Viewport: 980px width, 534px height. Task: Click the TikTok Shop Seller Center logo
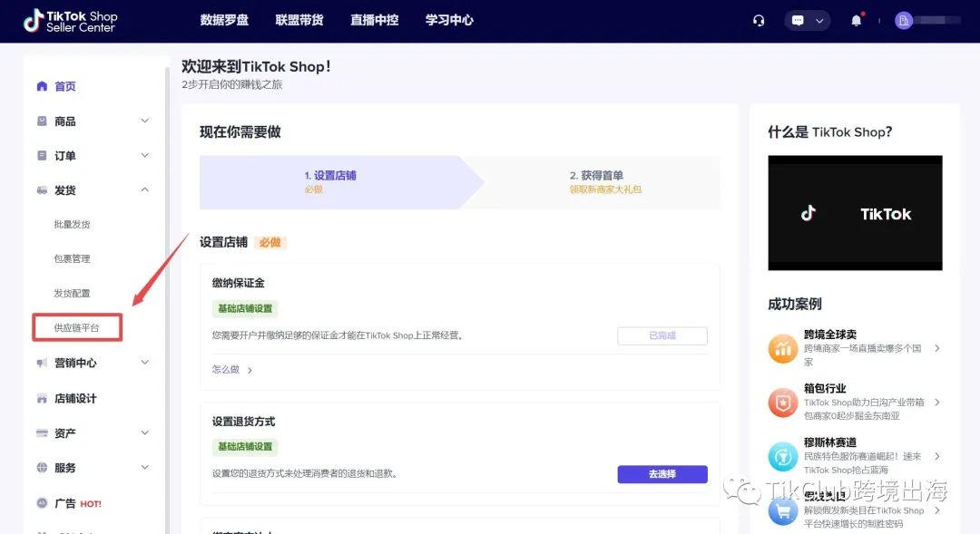[x=71, y=21]
